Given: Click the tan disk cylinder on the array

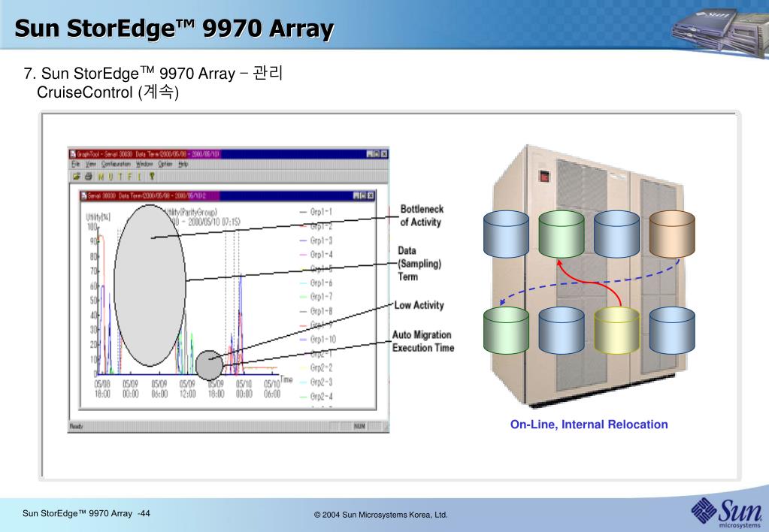Looking at the screenshot, I should tap(672, 234).
